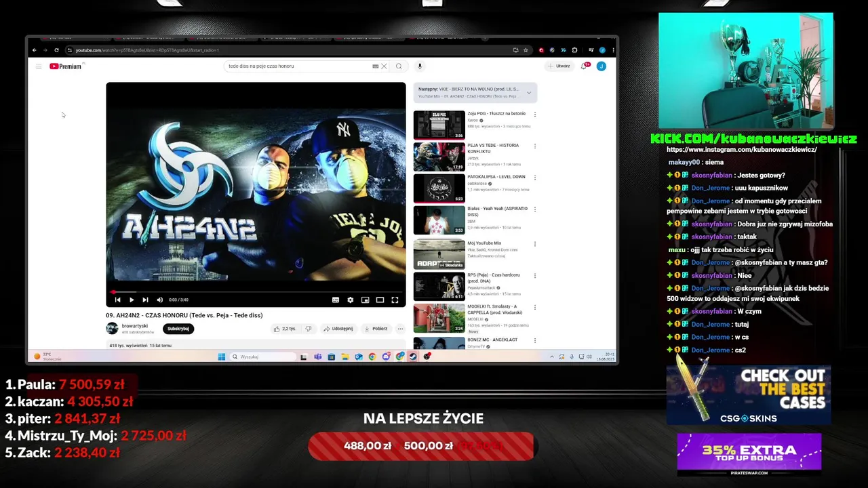868x488 pixels.
Task: Open Discord from the taskbar
Action: click(x=386, y=357)
